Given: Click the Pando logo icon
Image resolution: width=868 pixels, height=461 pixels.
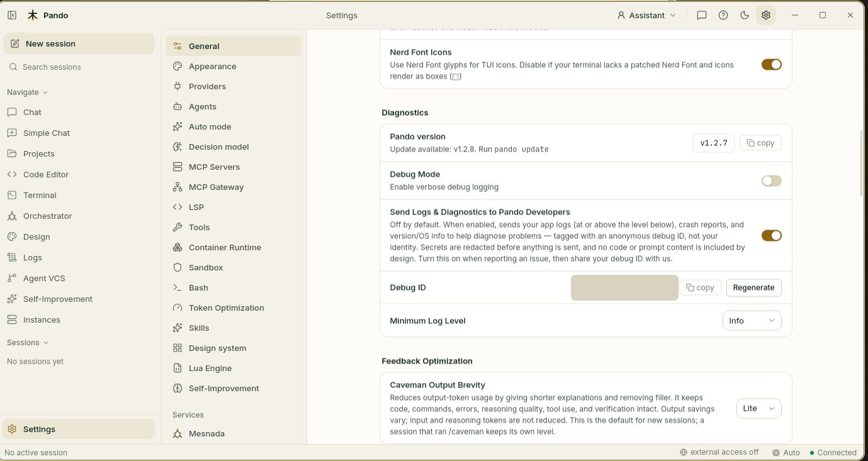Looking at the screenshot, I should point(33,15).
